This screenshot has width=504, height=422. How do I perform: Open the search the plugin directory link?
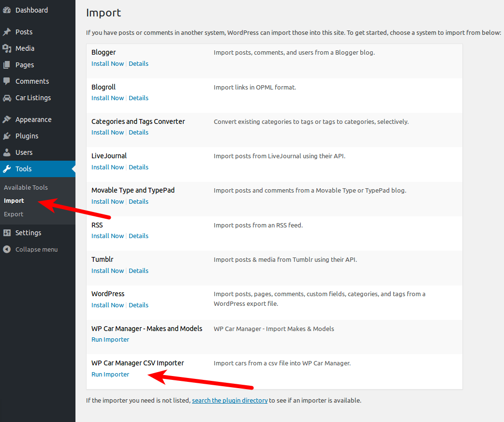pos(230,400)
